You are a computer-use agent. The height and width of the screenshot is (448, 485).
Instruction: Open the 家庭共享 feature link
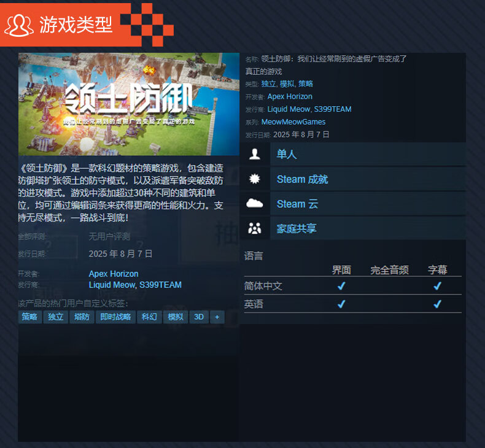point(297,229)
